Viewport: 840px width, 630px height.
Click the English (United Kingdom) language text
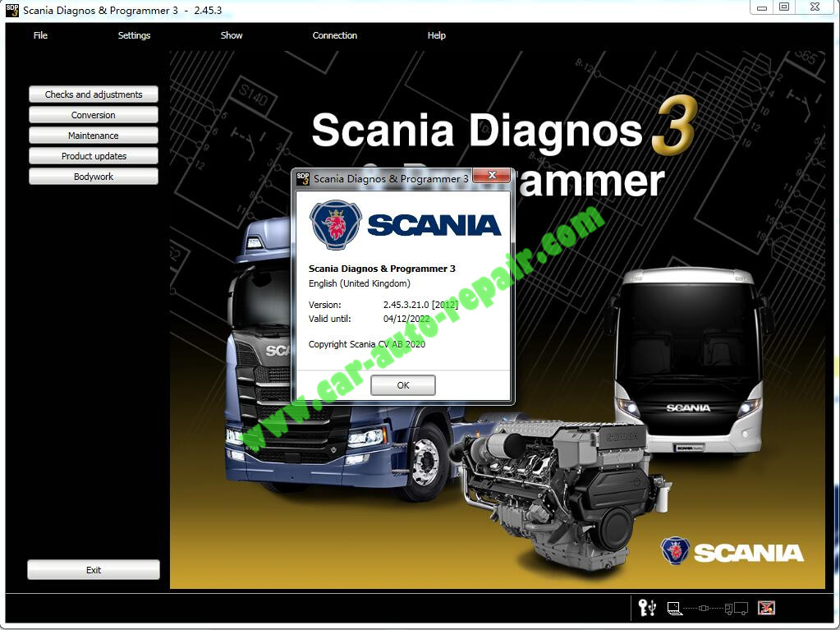tap(360, 283)
